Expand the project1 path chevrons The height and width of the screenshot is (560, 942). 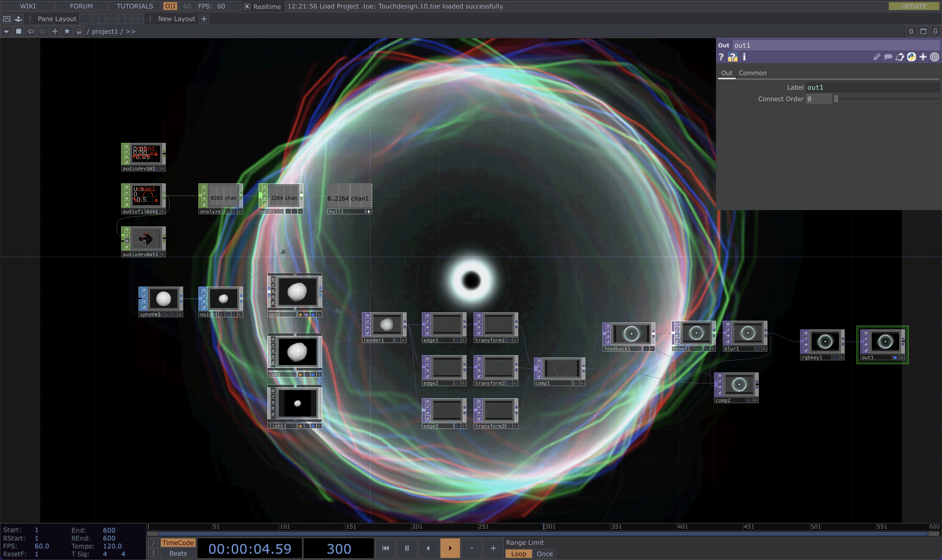pos(131,31)
